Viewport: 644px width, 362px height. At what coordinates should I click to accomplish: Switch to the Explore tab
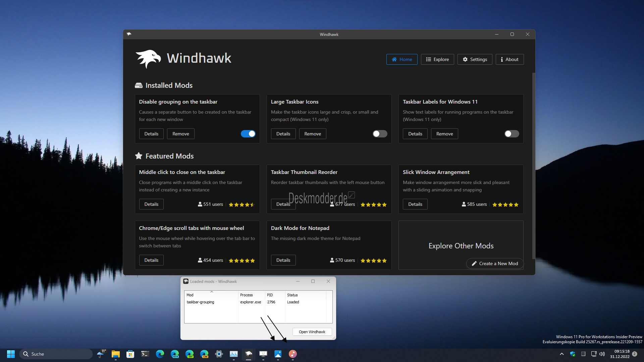(437, 59)
